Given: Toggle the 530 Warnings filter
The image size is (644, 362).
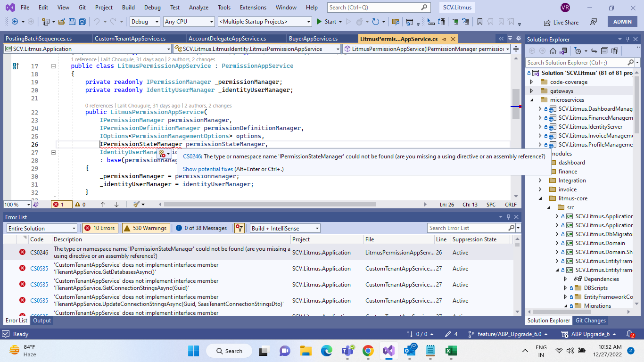Looking at the screenshot, I should (146, 228).
